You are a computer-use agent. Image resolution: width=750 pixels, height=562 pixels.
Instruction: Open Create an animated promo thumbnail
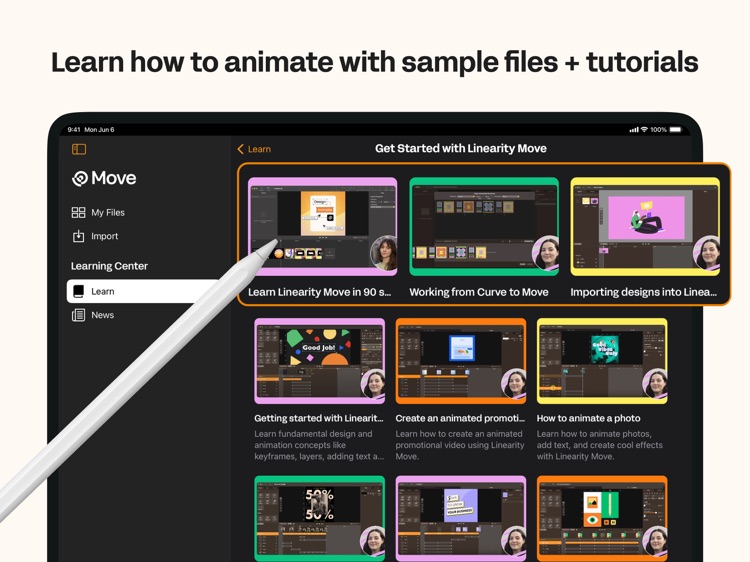(x=461, y=361)
